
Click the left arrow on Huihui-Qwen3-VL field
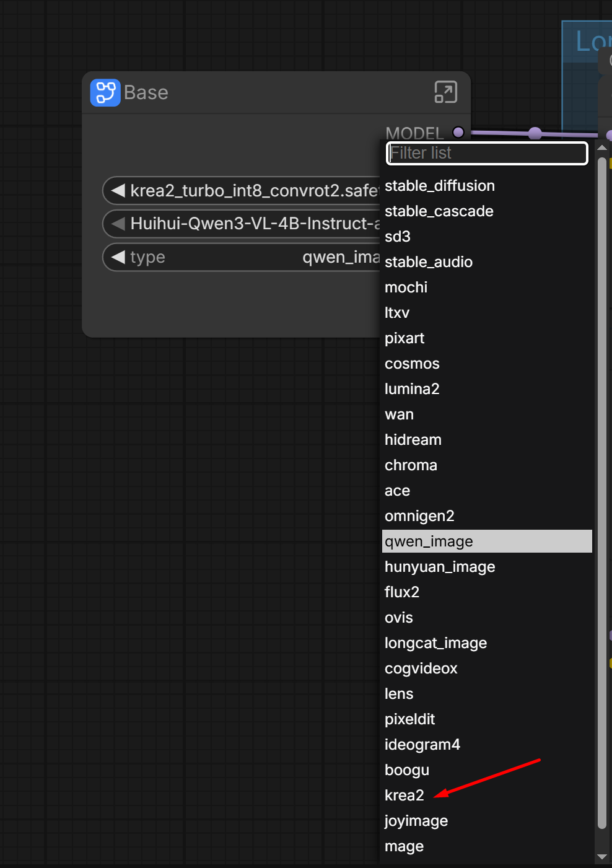pos(118,224)
